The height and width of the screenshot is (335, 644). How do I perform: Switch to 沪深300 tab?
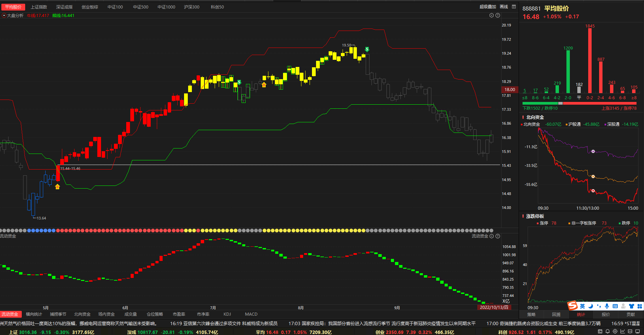point(192,7)
